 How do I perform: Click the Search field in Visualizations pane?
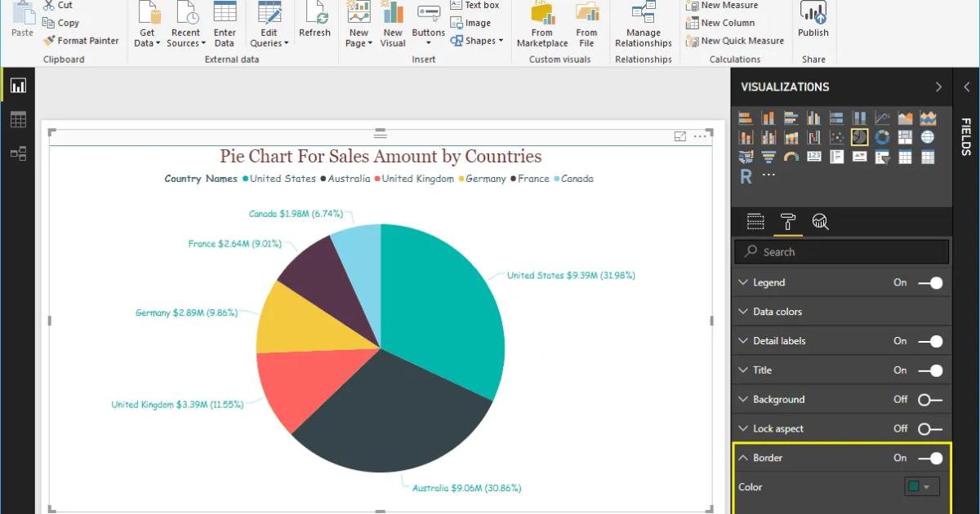(841, 251)
